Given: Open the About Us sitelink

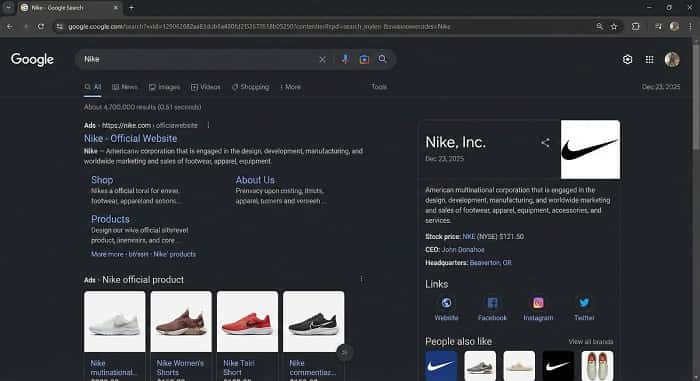Looking at the screenshot, I should (255, 180).
